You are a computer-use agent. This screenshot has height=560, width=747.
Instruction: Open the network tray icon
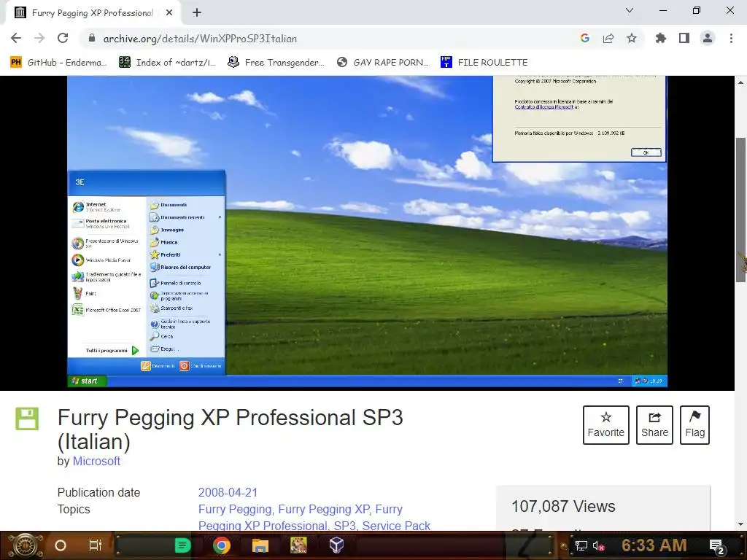tap(581, 545)
